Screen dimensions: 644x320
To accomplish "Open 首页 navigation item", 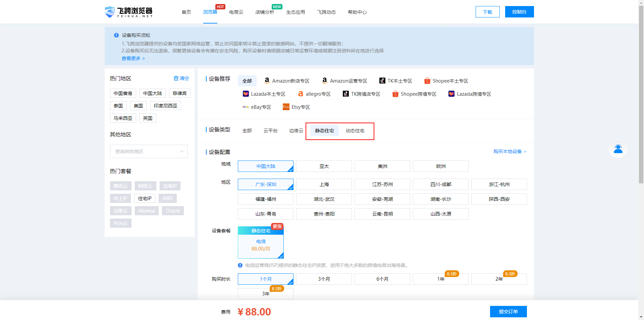I will coord(186,12).
